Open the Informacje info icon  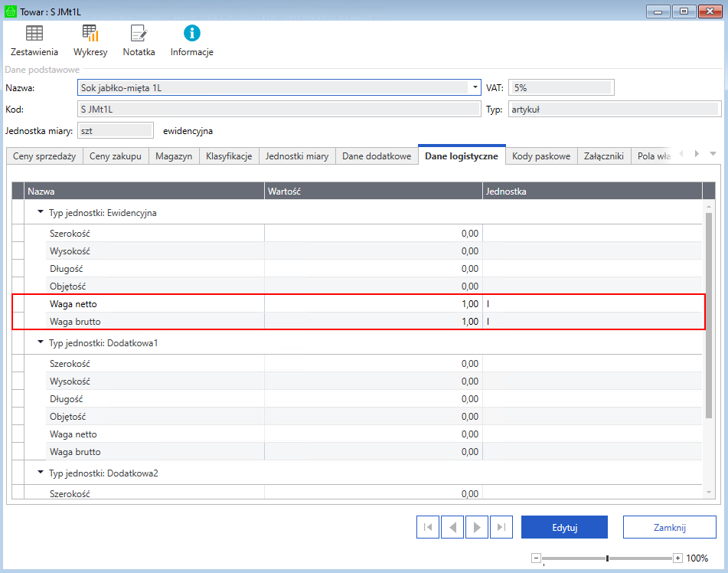[191, 34]
